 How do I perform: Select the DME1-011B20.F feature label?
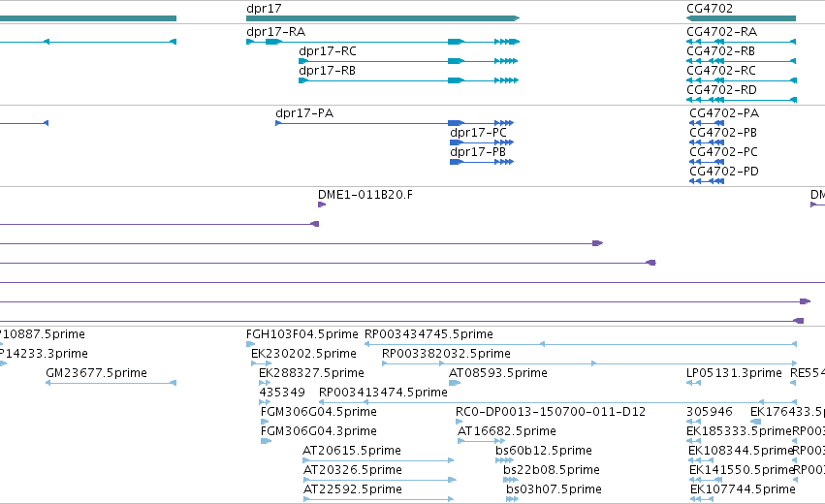tap(365, 195)
